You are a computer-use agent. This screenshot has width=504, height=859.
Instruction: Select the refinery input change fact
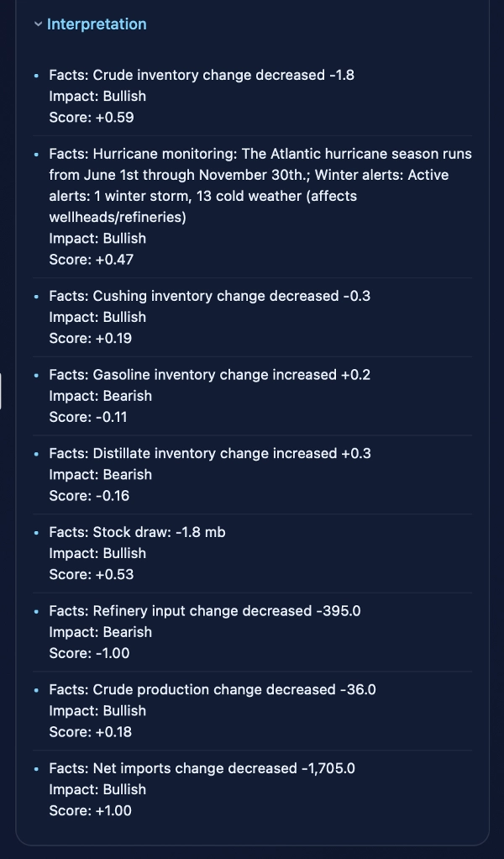205,611
